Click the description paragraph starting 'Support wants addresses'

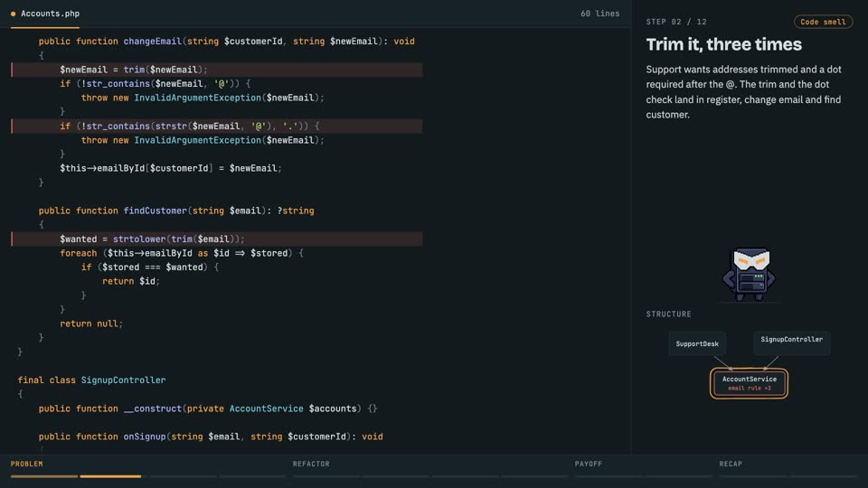click(743, 92)
